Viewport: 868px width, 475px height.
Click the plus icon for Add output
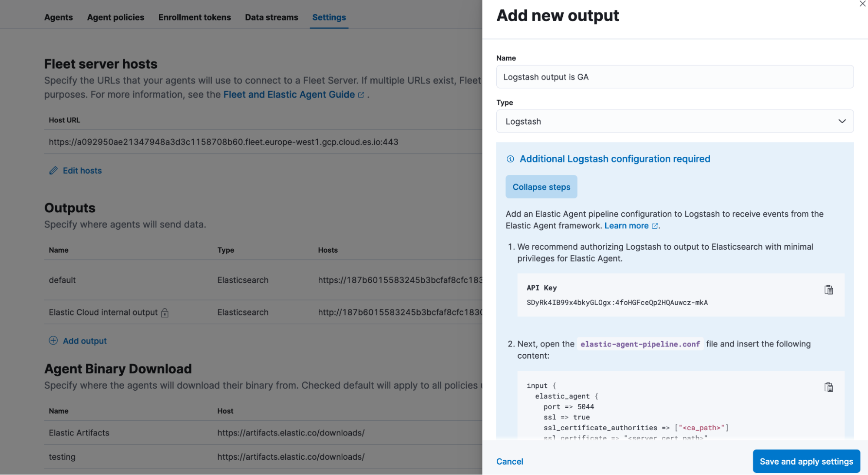pyautogui.click(x=53, y=341)
